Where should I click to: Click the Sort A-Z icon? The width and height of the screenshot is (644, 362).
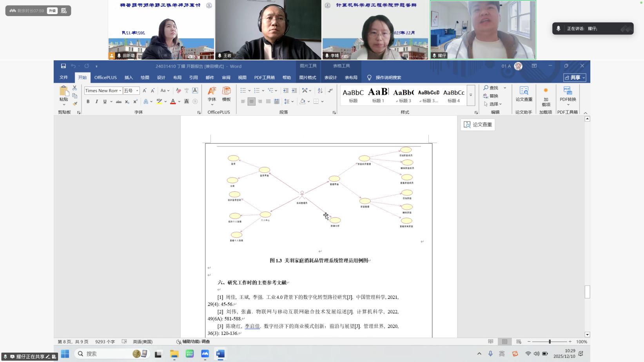[320, 90]
